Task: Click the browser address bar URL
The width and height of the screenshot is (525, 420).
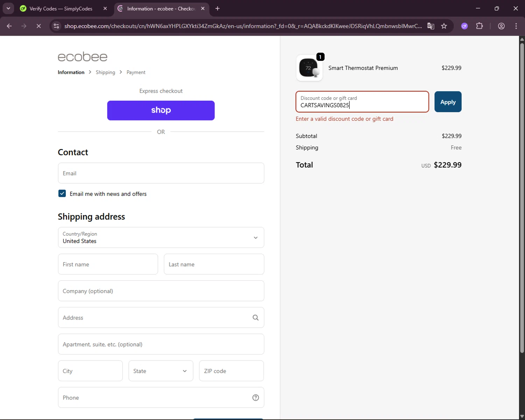Action: [243, 26]
